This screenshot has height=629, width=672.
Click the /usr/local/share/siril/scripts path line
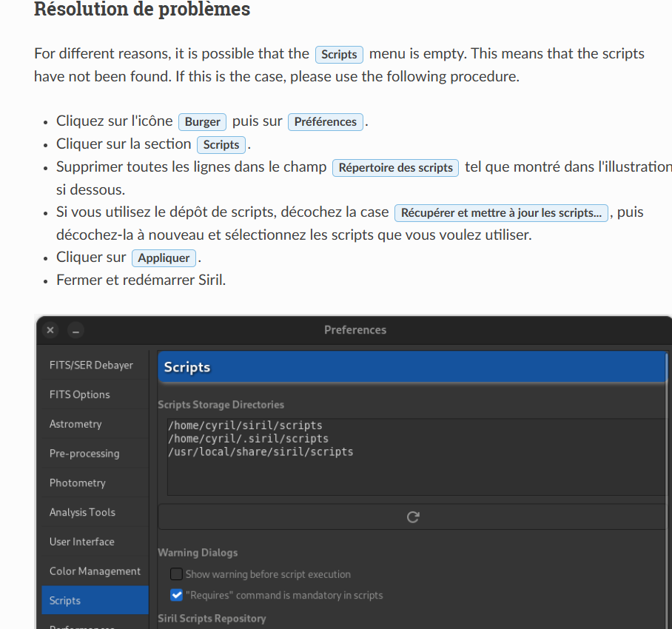(261, 451)
